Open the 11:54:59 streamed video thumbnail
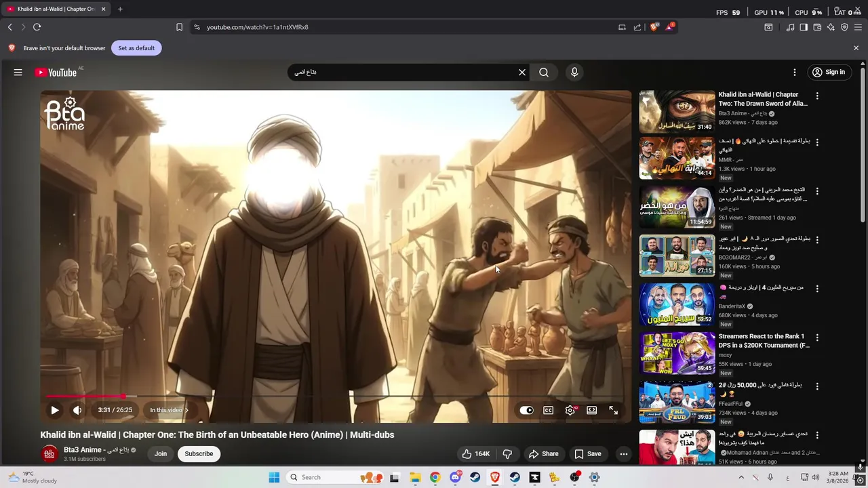The image size is (868, 488). [x=677, y=207]
